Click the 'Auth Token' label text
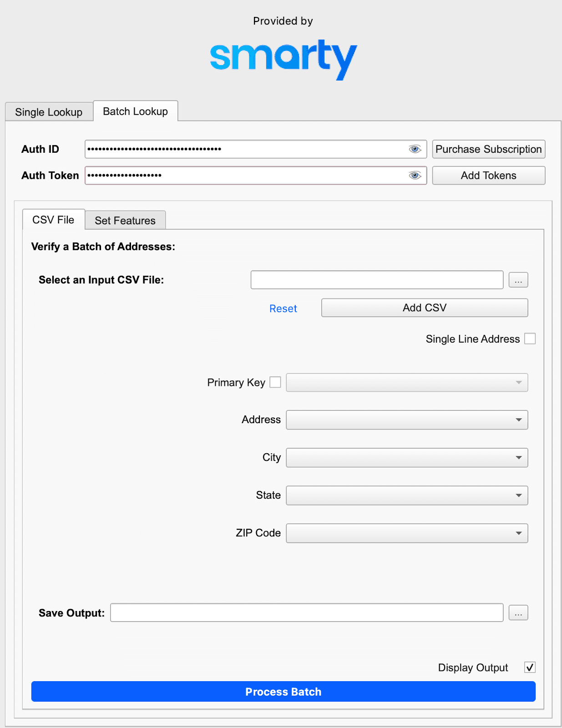 50,176
